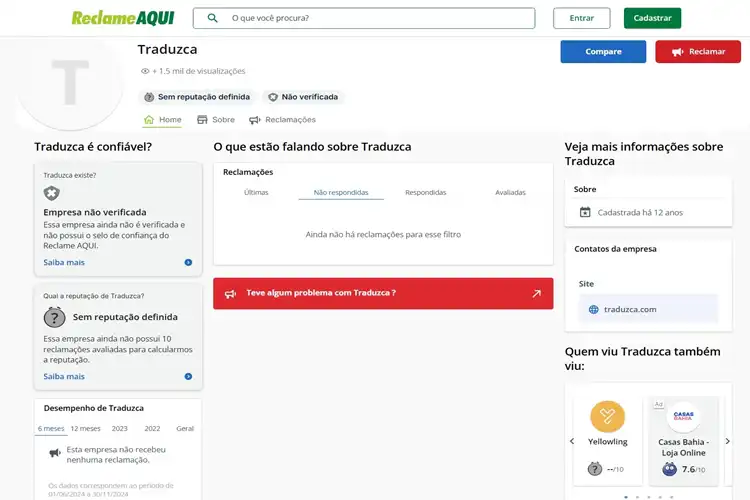This screenshot has width=750, height=500.
Task: Click the 'Cadastrada há 12 anos' text
Action: [640, 212]
